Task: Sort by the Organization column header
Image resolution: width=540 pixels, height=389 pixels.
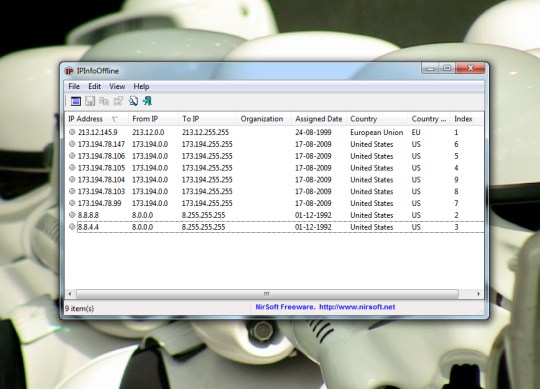Action: coord(264,119)
